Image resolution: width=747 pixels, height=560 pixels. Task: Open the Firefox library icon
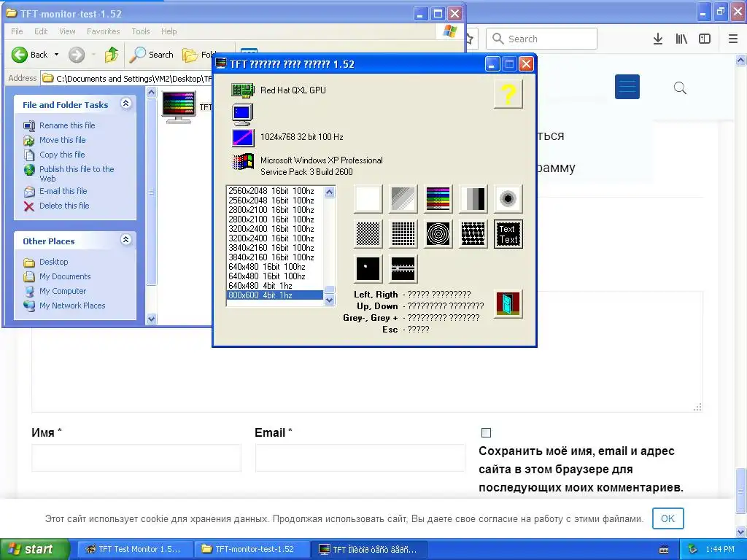coord(681,39)
